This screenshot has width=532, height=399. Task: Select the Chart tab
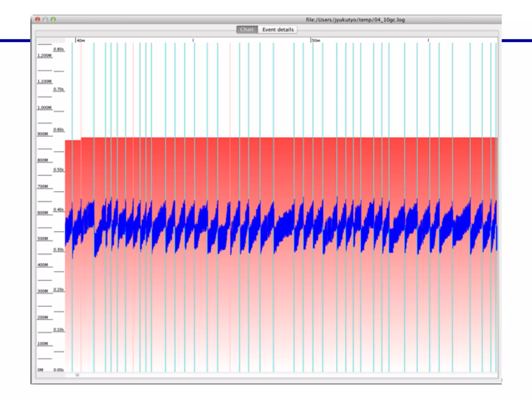pos(247,30)
